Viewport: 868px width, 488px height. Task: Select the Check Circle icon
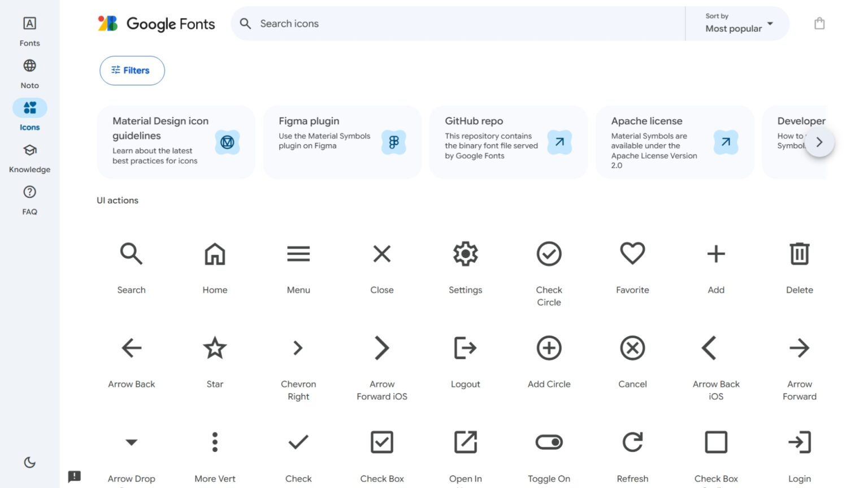[x=549, y=254]
